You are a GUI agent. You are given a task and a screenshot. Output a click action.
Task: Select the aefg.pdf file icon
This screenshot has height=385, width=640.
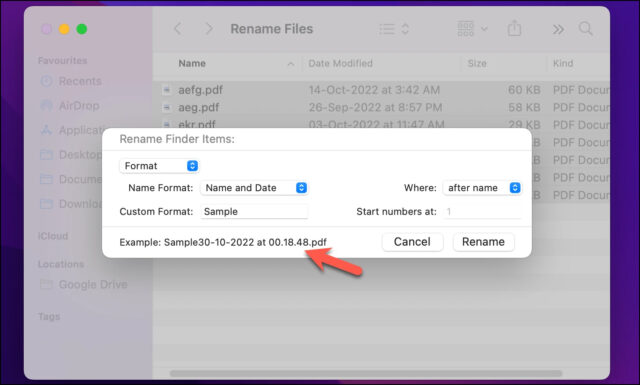167,90
